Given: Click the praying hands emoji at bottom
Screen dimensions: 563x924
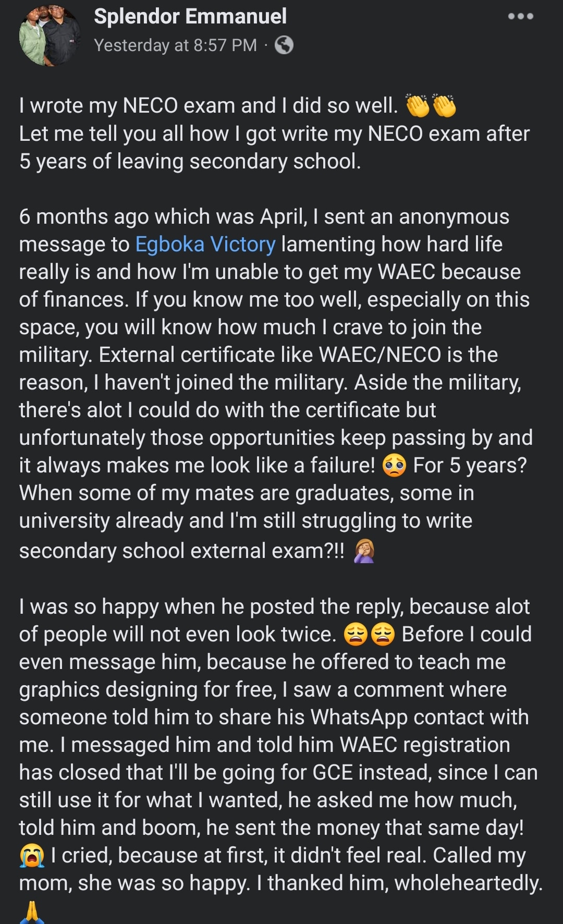Looking at the screenshot, I should point(32,911).
